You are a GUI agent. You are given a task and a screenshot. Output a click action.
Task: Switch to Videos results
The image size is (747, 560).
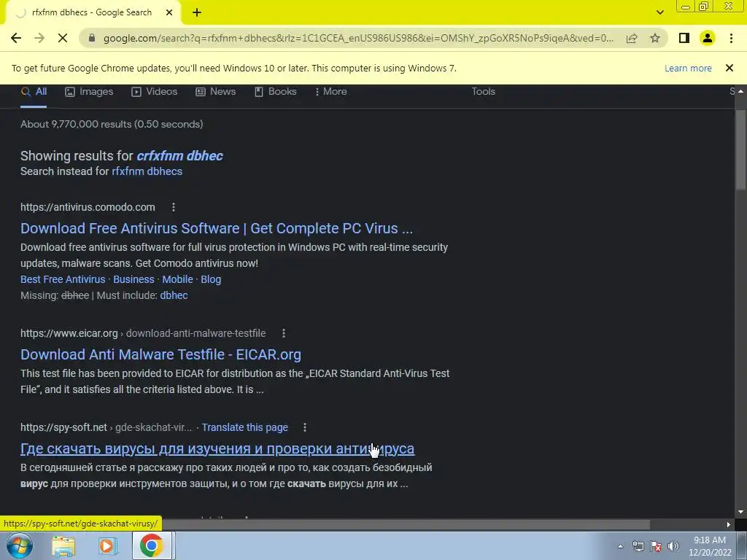pos(155,91)
